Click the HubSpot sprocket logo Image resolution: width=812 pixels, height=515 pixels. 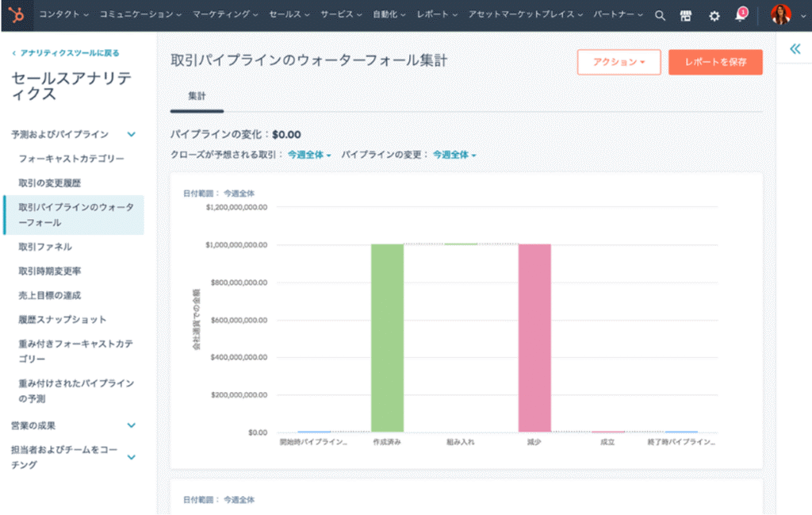[16, 15]
